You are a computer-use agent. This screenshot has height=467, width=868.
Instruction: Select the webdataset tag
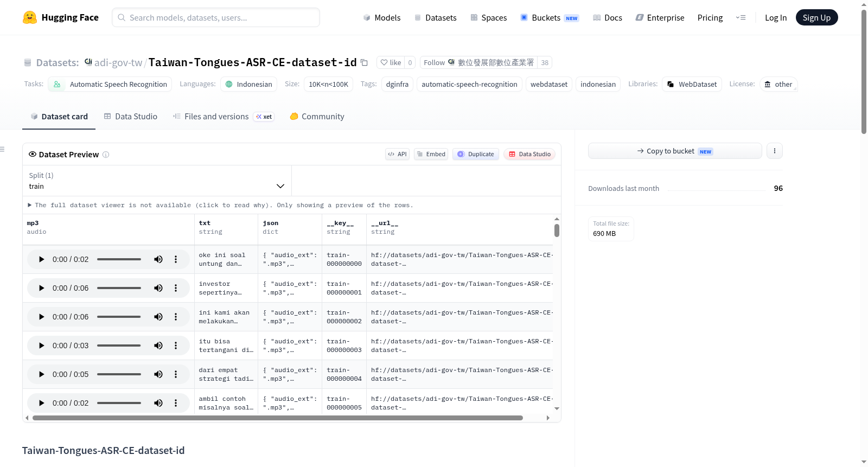(549, 84)
